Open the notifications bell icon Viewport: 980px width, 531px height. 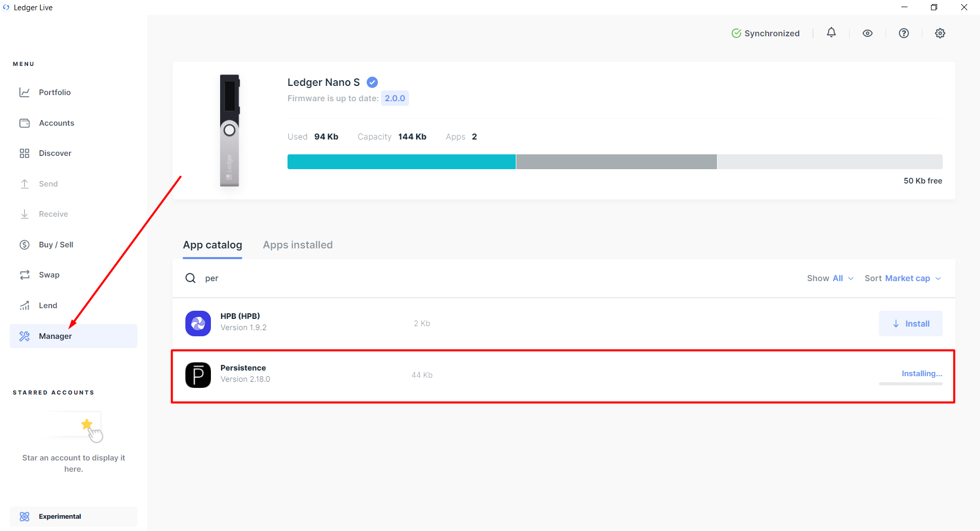tap(831, 33)
